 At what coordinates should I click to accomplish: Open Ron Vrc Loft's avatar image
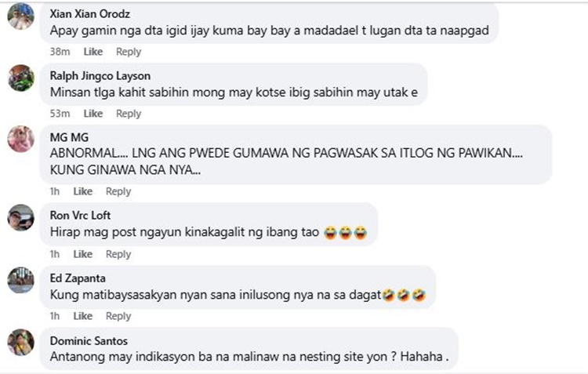tap(21, 217)
